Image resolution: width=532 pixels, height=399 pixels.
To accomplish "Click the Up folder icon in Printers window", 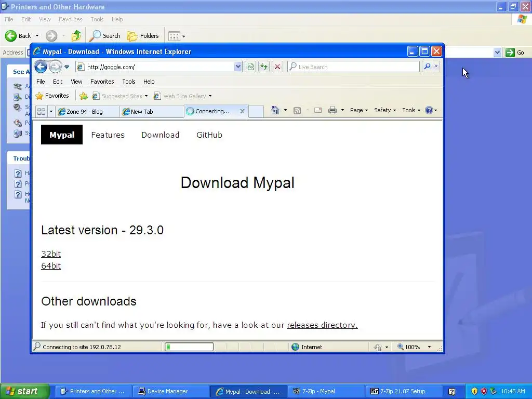I will (76, 36).
